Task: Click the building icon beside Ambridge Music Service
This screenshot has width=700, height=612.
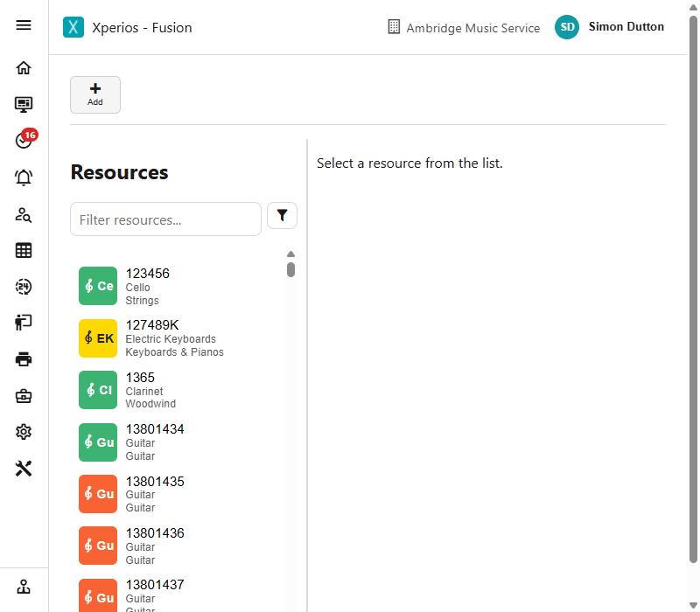Action: click(x=394, y=27)
